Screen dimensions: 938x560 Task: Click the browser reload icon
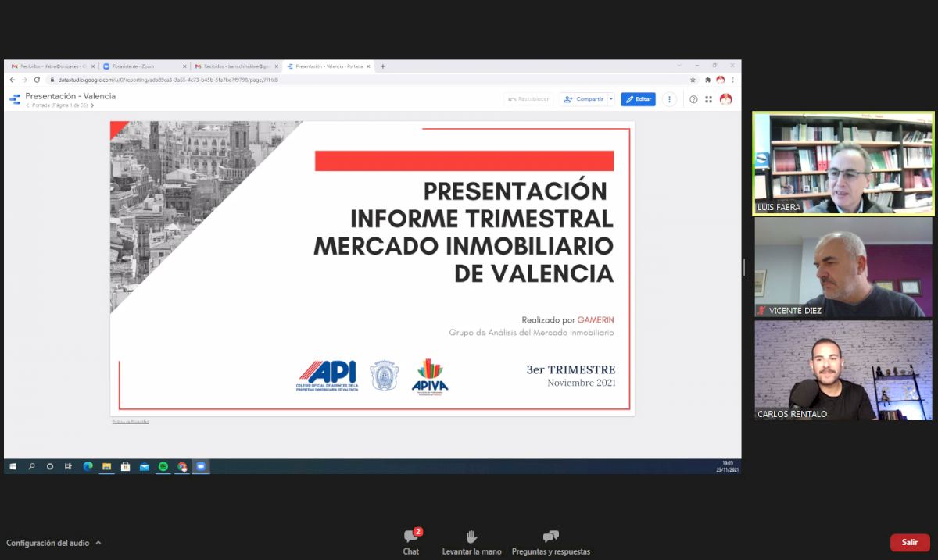pyautogui.click(x=37, y=80)
